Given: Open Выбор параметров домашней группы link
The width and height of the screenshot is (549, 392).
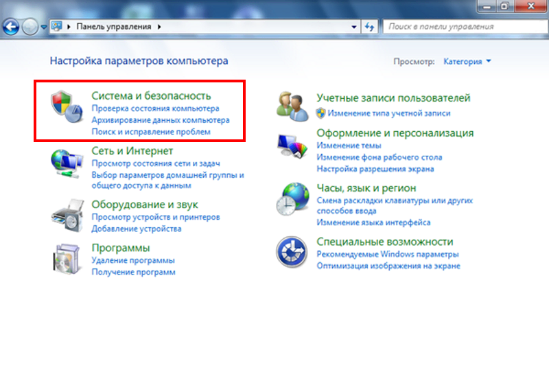Looking at the screenshot, I should (167, 180).
